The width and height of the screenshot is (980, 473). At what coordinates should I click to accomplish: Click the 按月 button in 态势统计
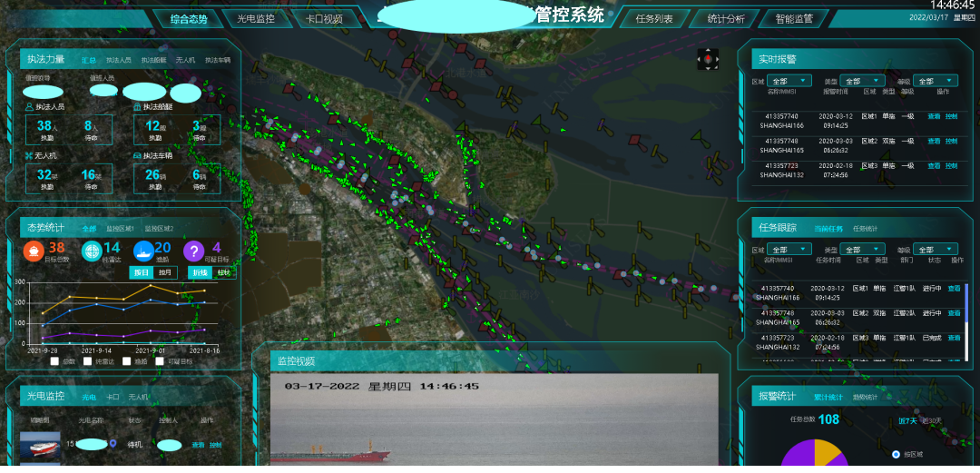click(165, 272)
